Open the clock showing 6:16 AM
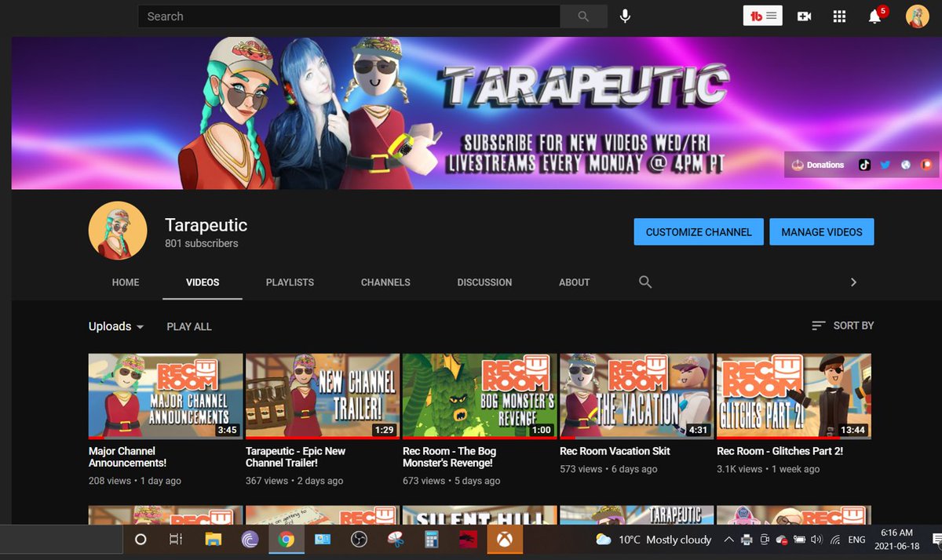The image size is (942, 560). coord(896,540)
